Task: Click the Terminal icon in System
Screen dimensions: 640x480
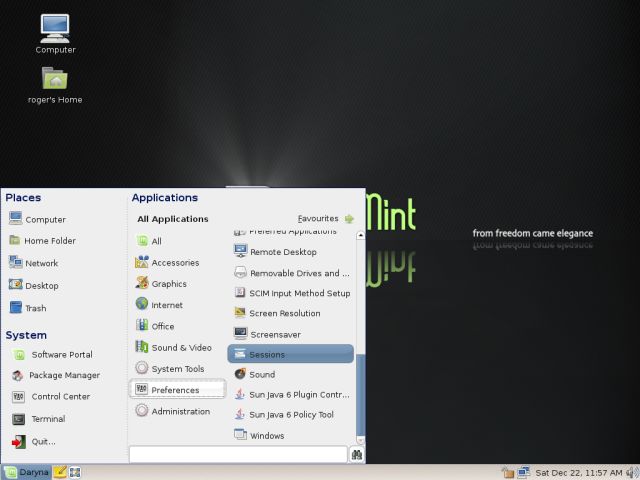Action: click(18, 419)
